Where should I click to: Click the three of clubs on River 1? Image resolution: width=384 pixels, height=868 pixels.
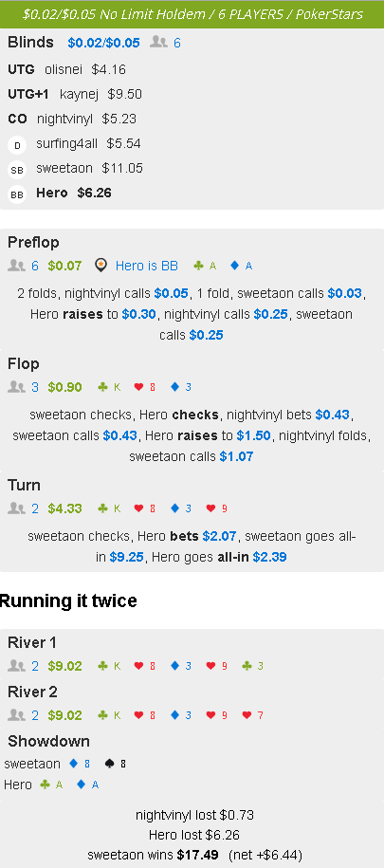[x=252, y=666]
